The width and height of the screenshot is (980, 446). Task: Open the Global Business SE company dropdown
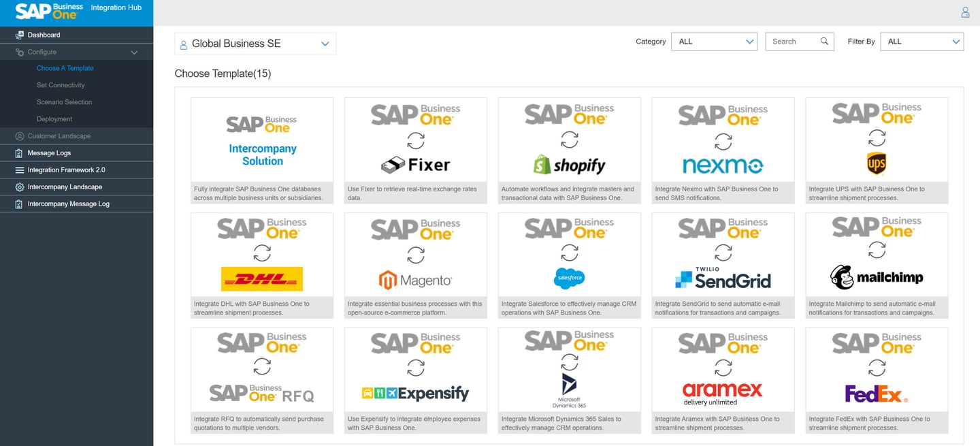[255, 44]
